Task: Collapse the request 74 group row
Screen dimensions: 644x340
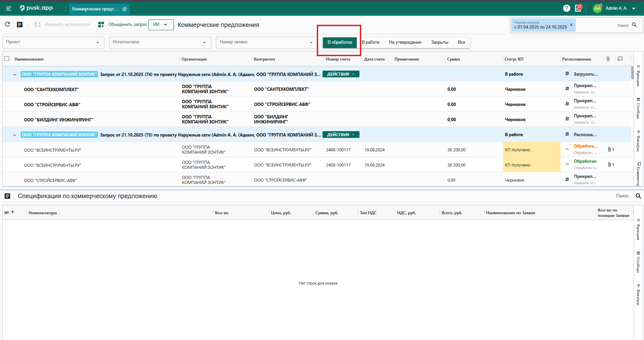Action: coord(14,74)
